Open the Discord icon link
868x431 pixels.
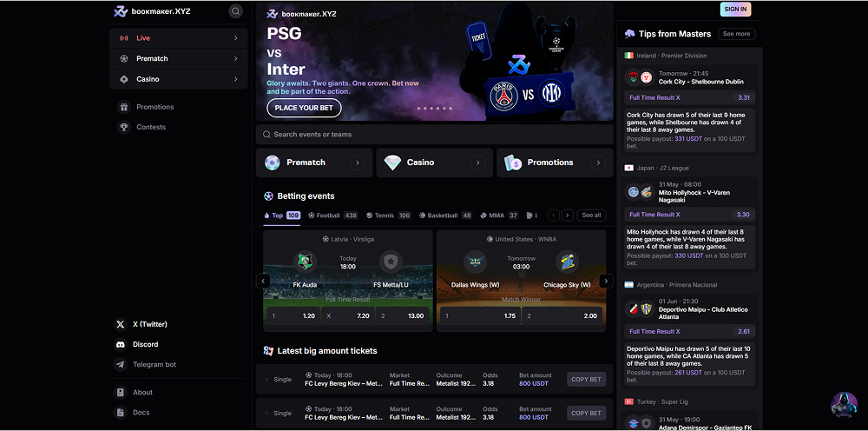tap(120, 345)
